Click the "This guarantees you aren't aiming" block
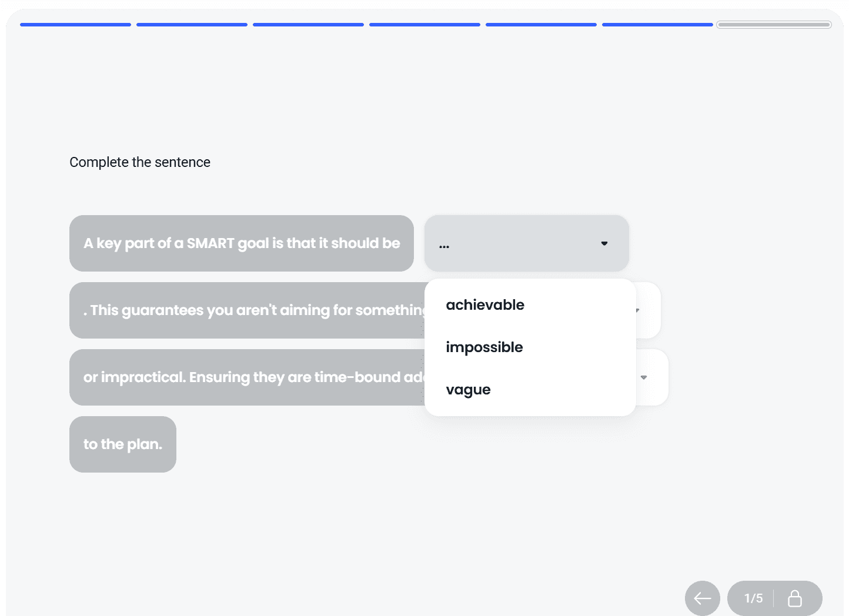Screen dimensions: 849x616 tap(247, 310)
